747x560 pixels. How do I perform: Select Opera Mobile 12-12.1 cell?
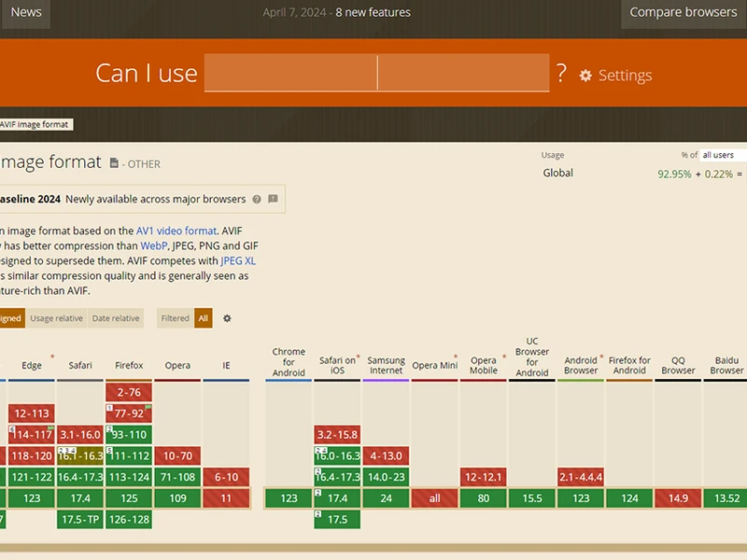[483, 477]
